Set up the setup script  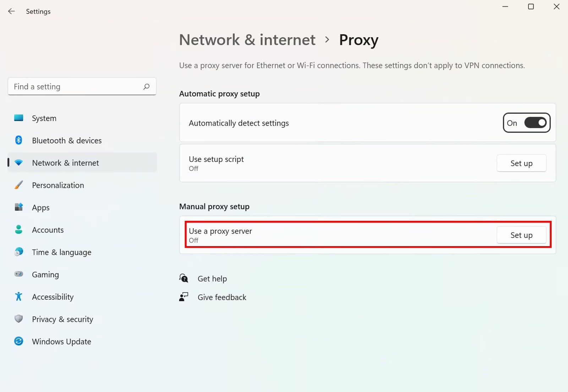[521, 163]
